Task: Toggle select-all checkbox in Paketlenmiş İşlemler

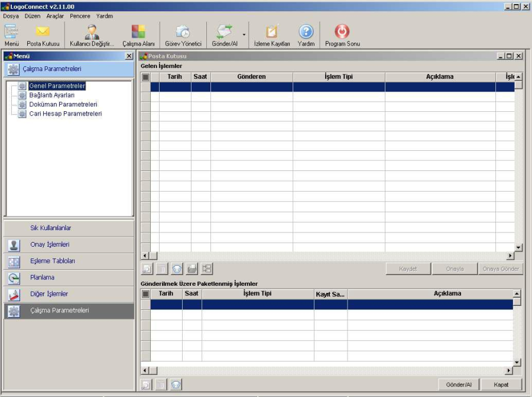Action: pyautogui.click(x=145, y=294)
